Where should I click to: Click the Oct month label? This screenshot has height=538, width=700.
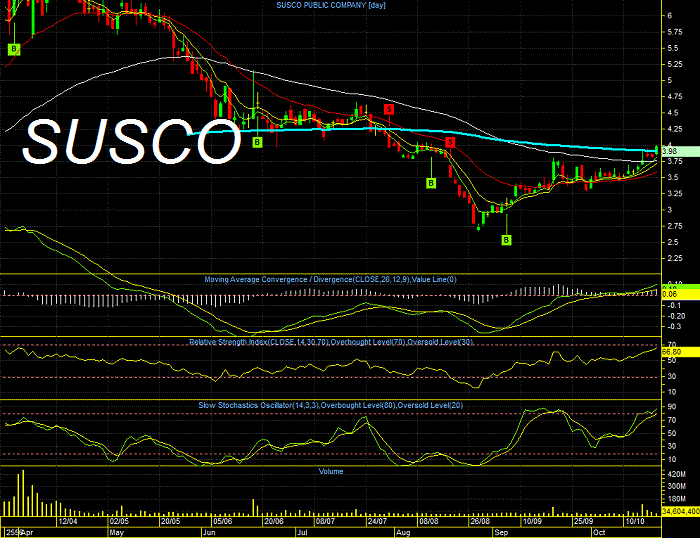(x=599, y=533)
